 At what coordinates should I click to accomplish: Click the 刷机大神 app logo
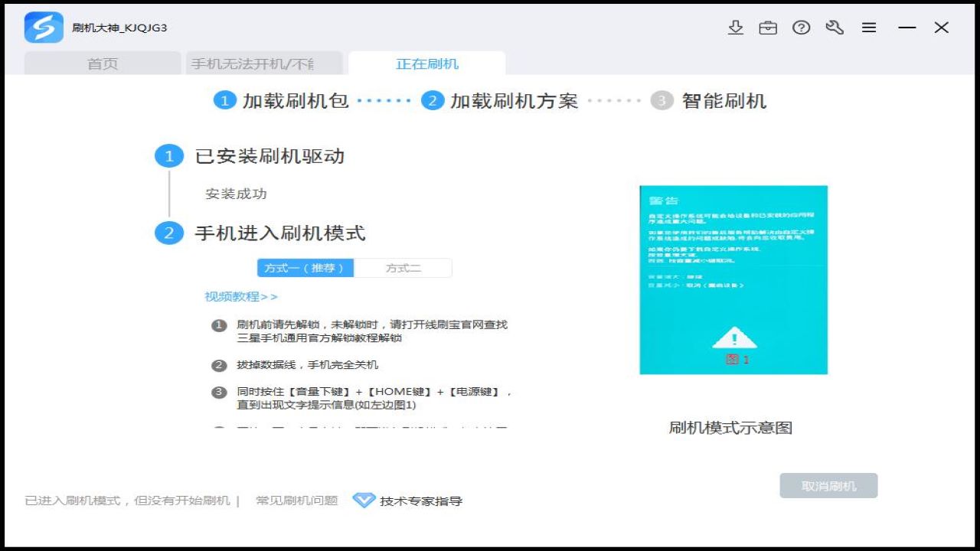tap(44, 28)
